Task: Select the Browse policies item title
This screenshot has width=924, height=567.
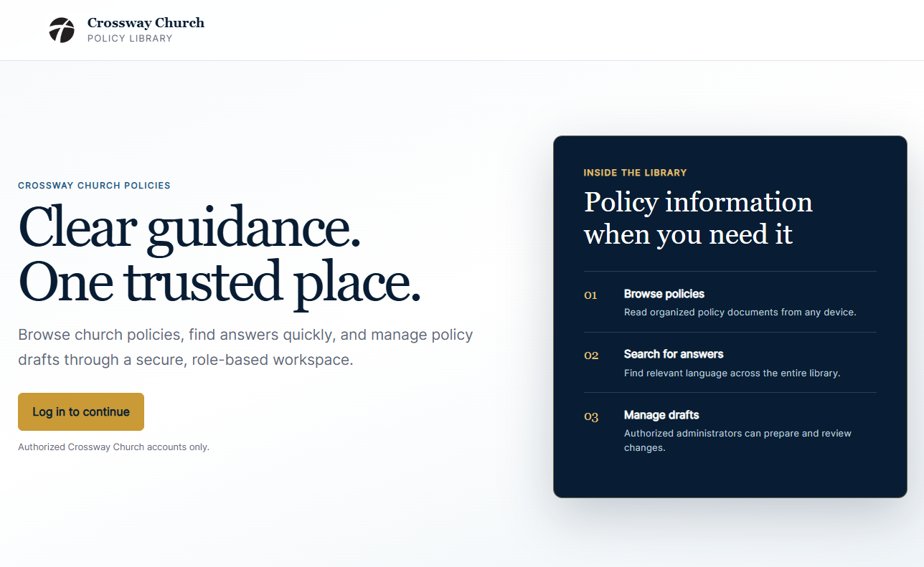Action: tap(664, 294)
